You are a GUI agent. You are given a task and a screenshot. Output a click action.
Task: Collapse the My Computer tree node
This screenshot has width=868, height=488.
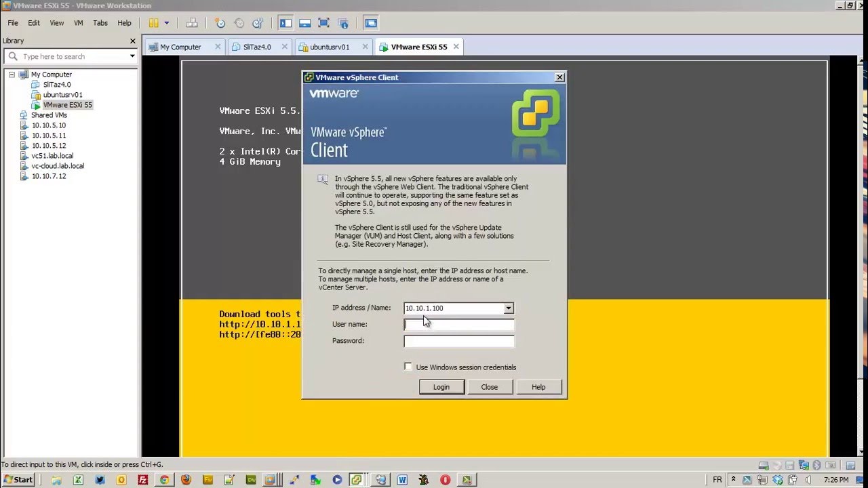12,75
